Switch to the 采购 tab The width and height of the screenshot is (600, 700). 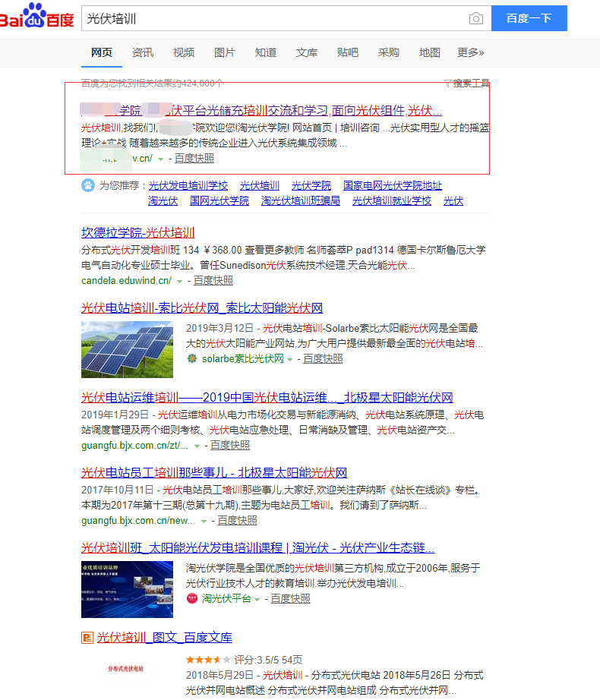coord(388,52)
